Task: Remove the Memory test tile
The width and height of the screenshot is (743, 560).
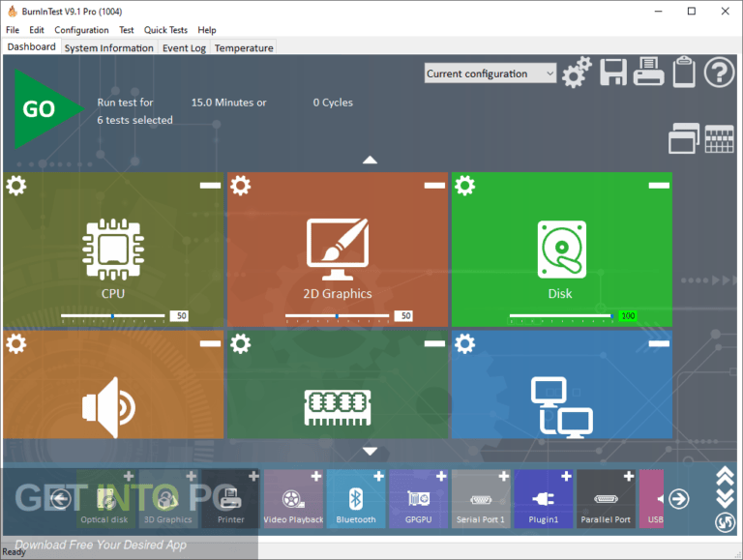Action: tap(434, 343)
